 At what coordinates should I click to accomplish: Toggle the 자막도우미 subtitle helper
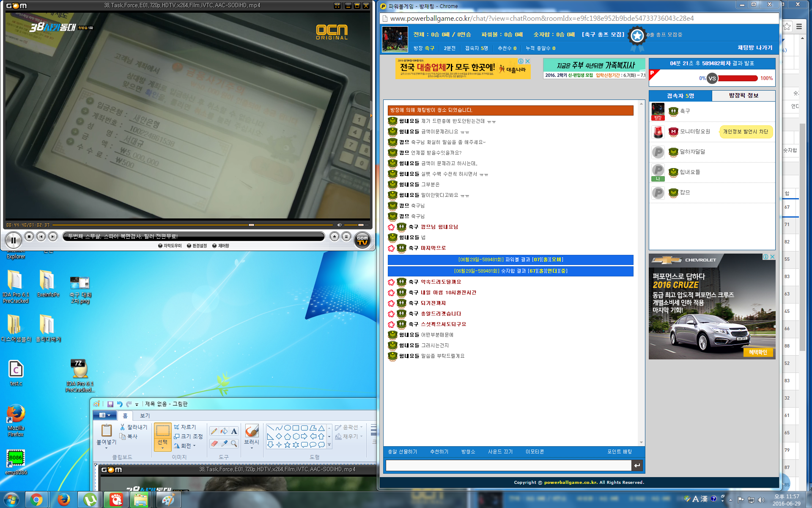click(170, 246)
